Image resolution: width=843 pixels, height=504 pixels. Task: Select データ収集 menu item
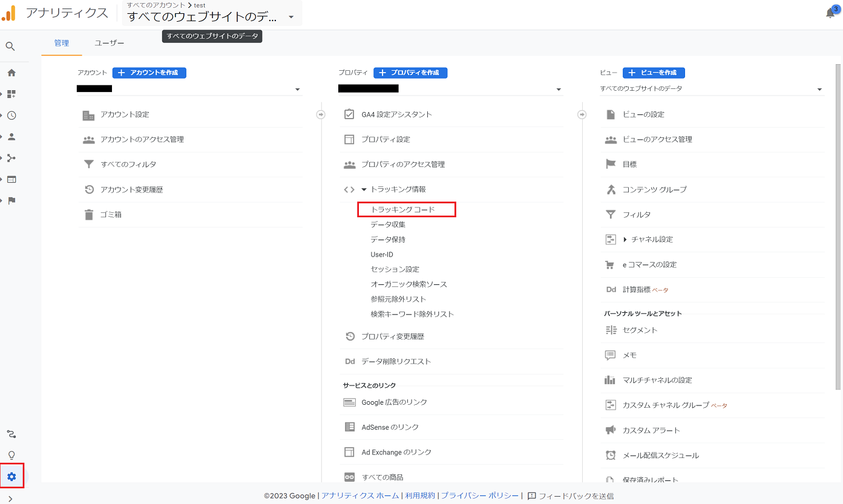[x=388, y=224]
